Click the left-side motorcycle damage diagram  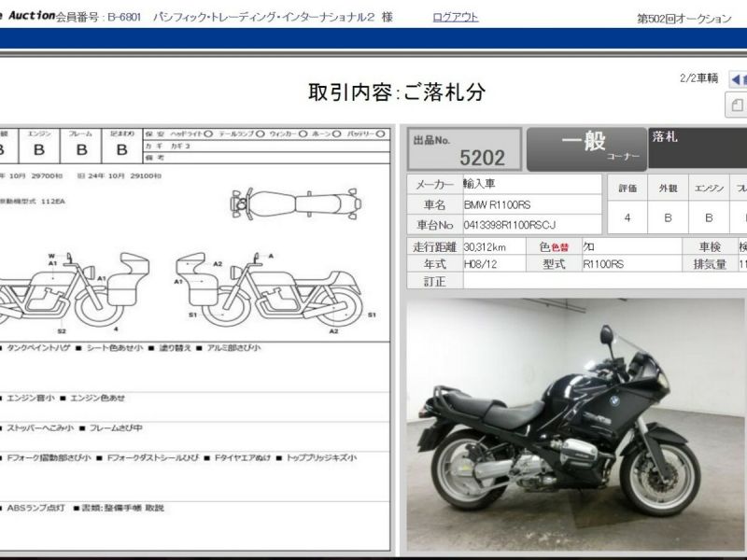(x=74, y=288)
